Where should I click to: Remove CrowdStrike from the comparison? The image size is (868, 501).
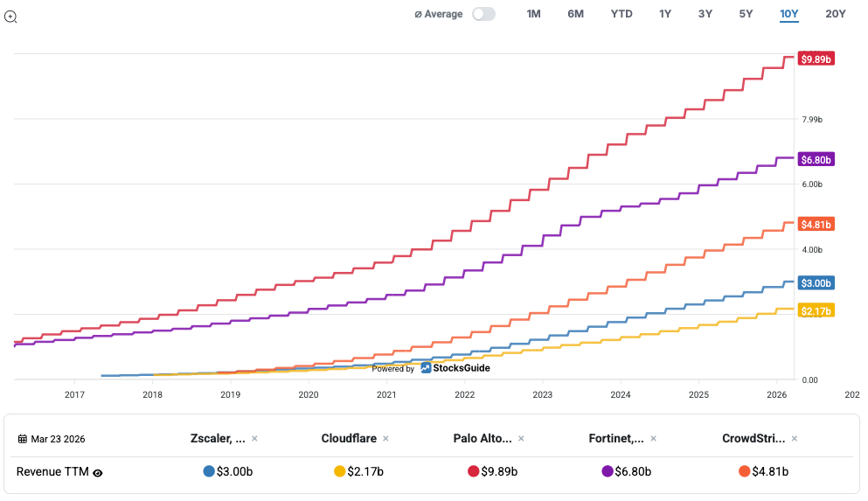coord(795,438)
